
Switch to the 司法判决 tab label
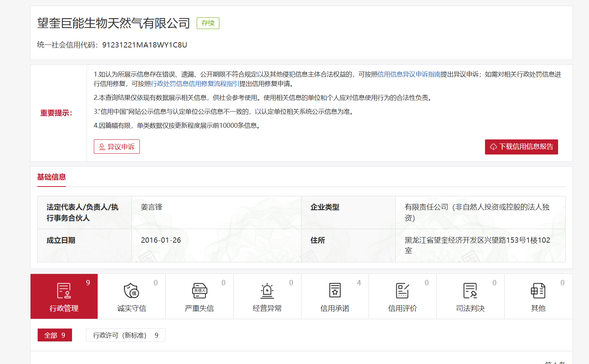470,308
